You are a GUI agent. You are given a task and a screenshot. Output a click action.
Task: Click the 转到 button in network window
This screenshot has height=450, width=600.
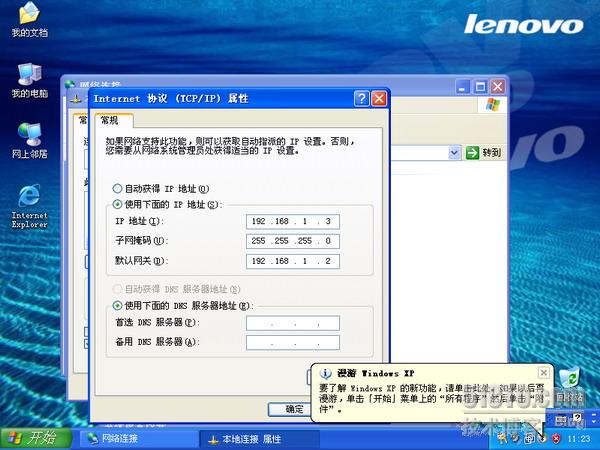(484, 153)
